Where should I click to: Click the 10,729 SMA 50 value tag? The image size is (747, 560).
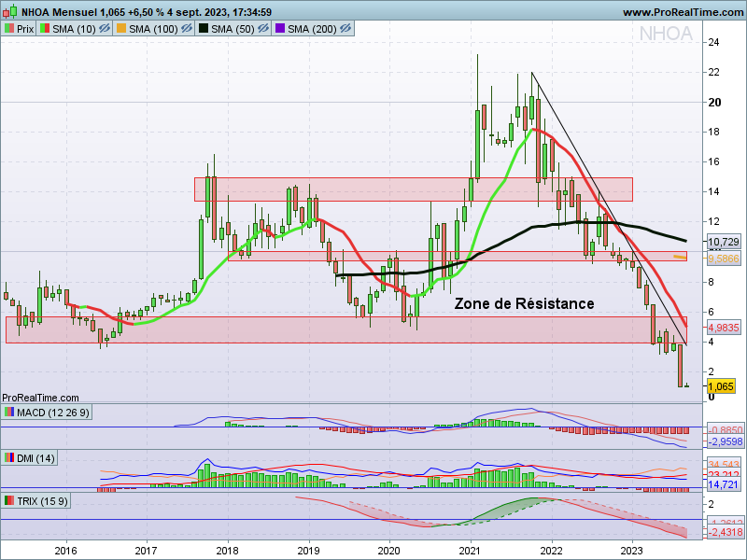coord(723,242)
